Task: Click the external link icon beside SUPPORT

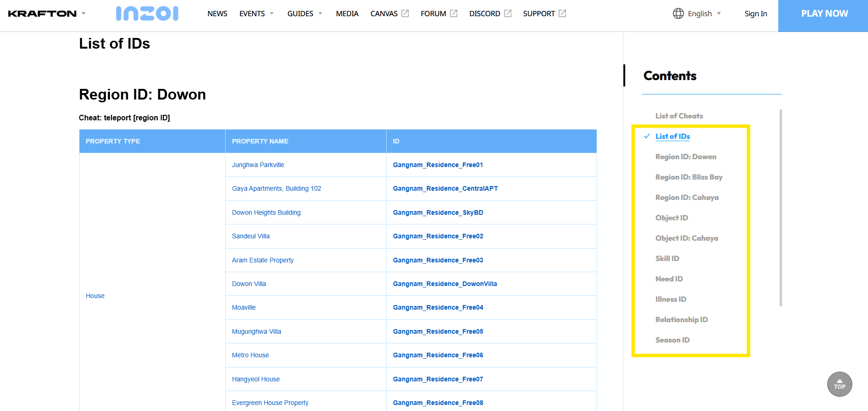Action: point(562,13)
